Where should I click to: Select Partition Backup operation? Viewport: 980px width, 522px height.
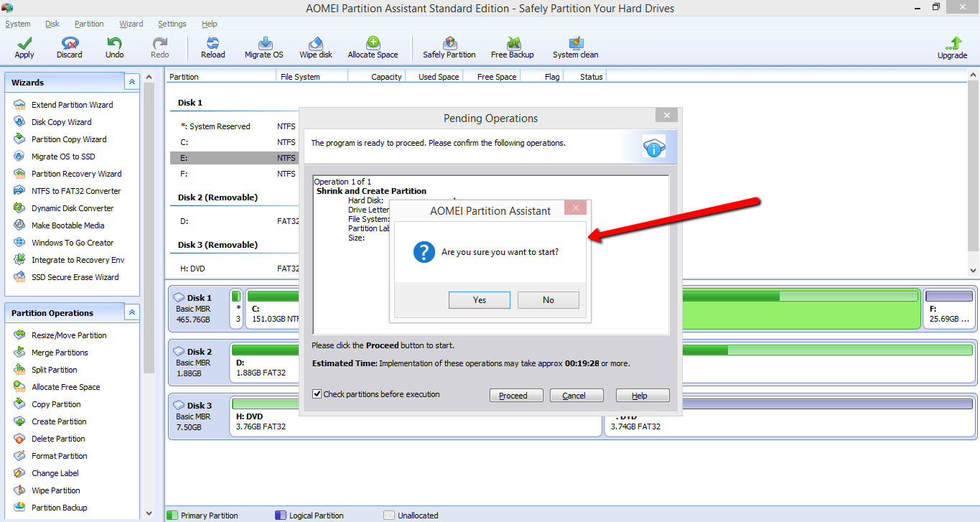(x=60, y=508)
